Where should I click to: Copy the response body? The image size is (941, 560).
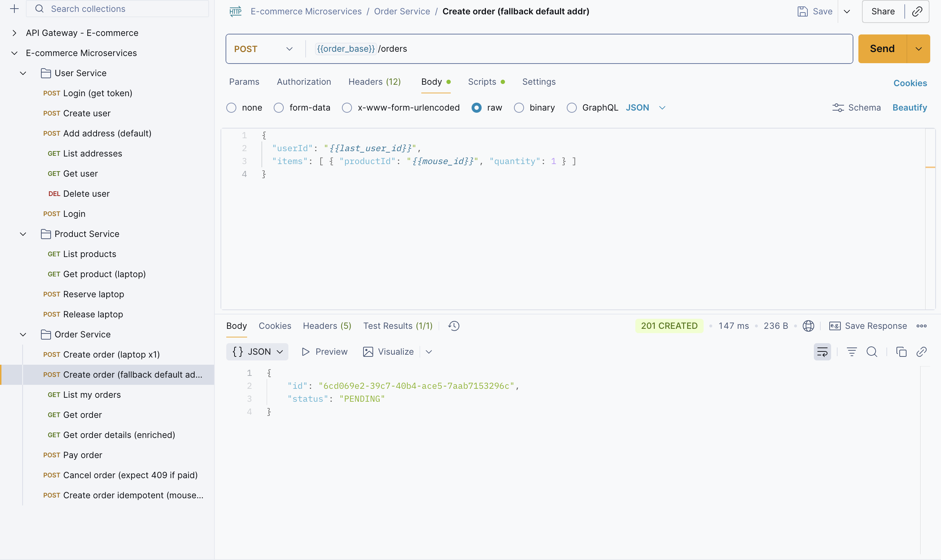point(901,351)
